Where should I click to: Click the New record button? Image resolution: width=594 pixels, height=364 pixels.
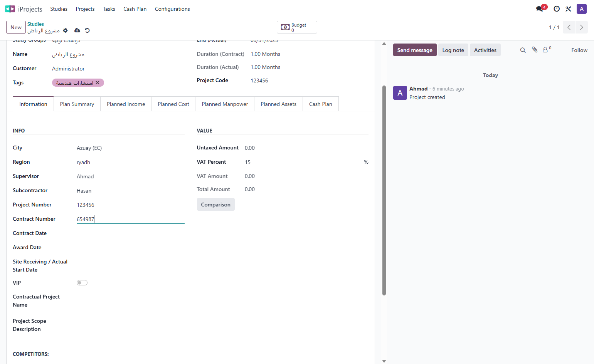pyautogui.click(x=16, y=27)
